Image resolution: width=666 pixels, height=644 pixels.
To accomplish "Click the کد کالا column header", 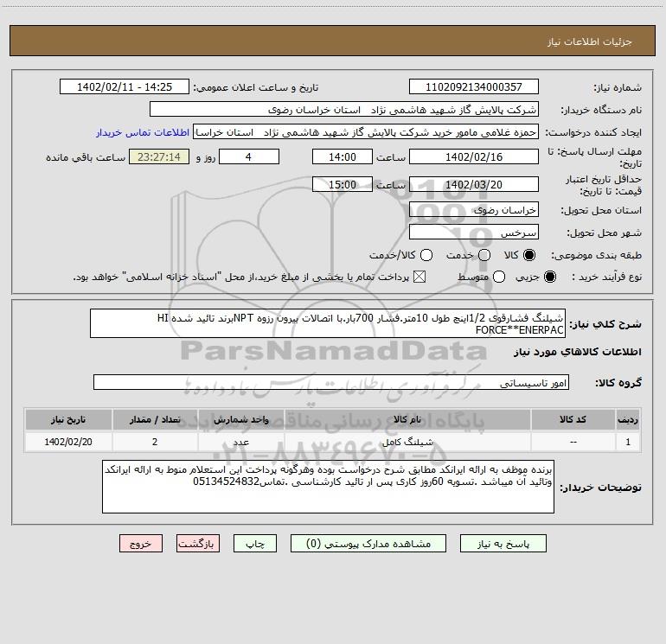I will tap(573, 420).
